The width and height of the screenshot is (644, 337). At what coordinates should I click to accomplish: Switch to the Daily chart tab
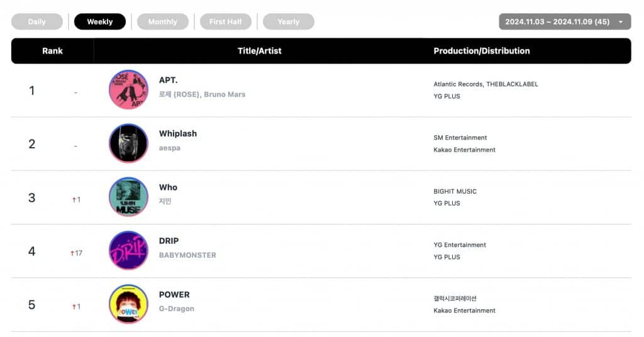pos(37,22)
